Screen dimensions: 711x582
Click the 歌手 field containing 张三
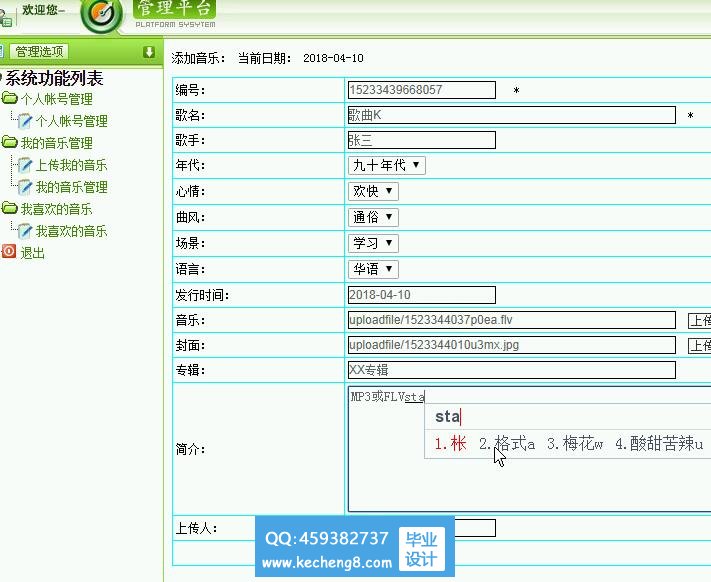[422, 140]
